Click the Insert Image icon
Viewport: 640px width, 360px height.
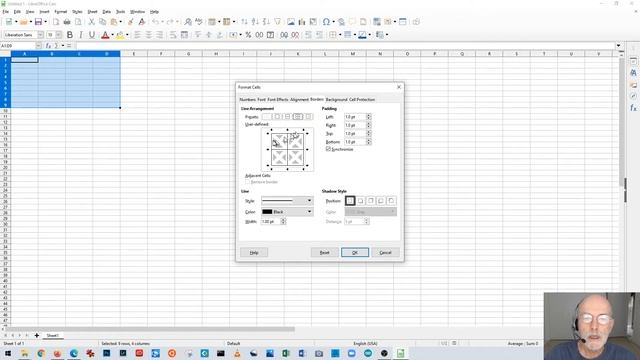291,22
